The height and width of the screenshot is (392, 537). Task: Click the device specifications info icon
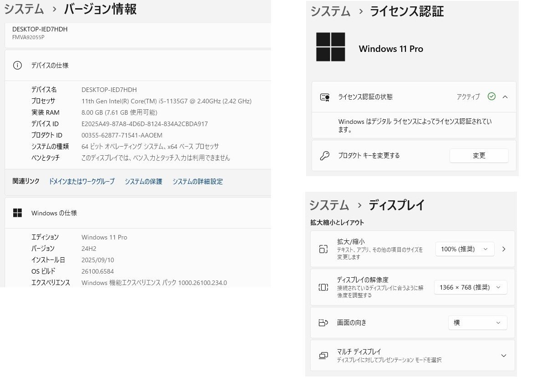pyautogui.click(x=17, y=65)
